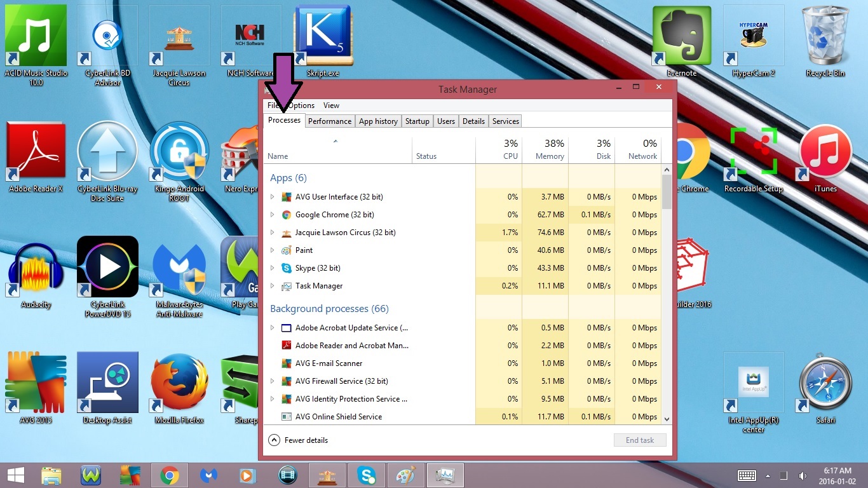868x488 pixels.
Task: Click process list scrollbar up arrow
Action: [667, 170]
